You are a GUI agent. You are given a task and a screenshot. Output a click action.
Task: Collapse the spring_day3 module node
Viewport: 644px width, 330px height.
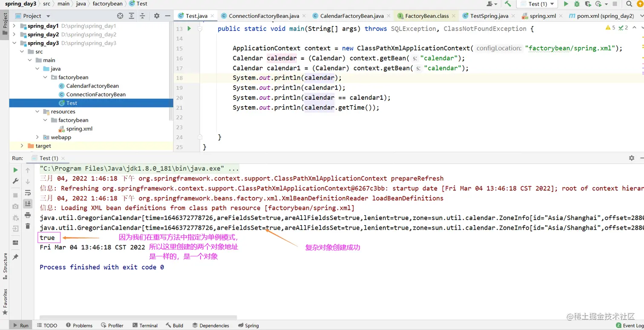coord(14,43)
